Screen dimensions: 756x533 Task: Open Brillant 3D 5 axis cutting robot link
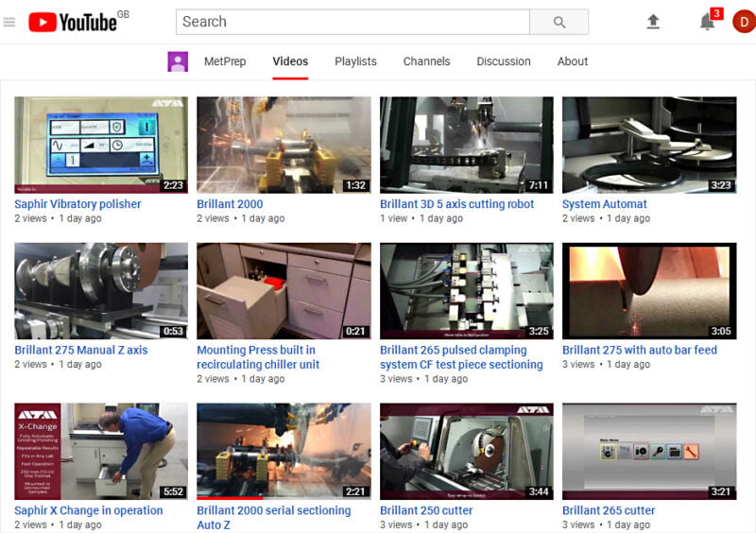[457, 204]
